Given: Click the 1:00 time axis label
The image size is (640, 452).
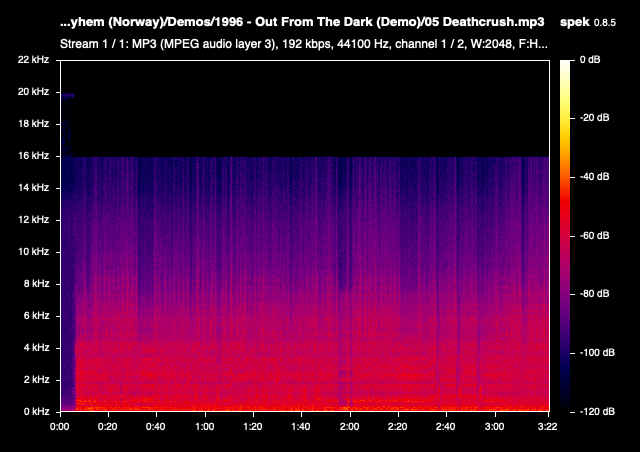Looking at the screenshot, I should click(x=204, y=427).
